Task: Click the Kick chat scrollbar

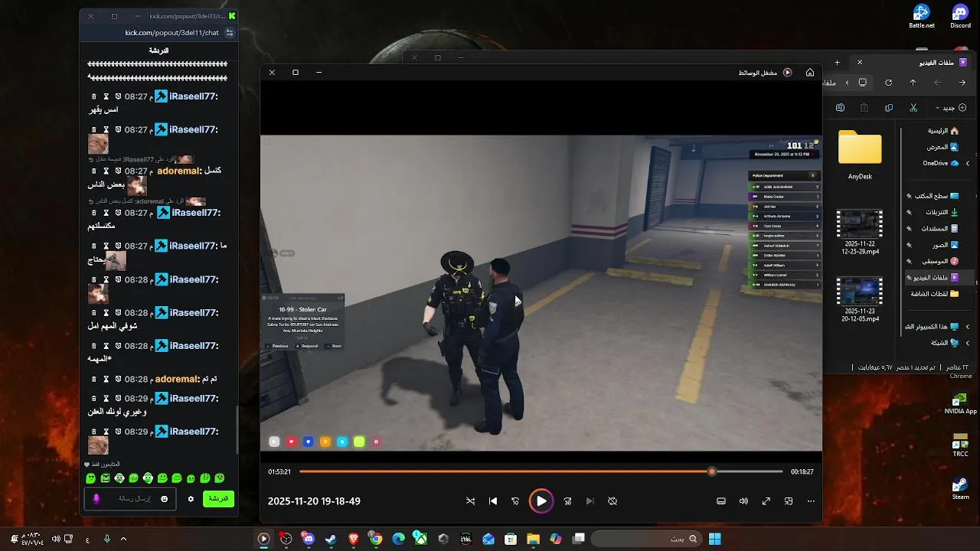Action: 237,429
